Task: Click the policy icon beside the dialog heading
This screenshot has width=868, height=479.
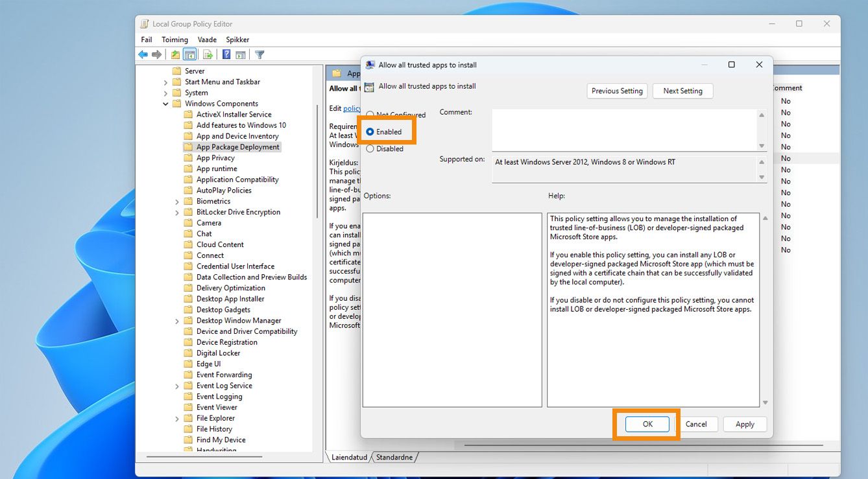Action: pyautogui.click(x=369, y=86)
